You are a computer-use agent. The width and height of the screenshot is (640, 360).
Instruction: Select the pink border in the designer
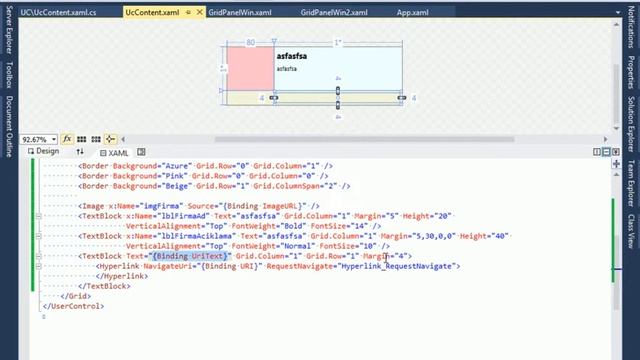click(x=250, y=68)
